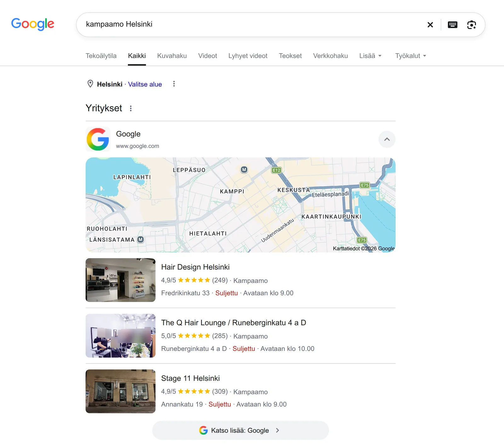Switch to the Kuvahaku tab
This screenshot has height=446, width=504.
172,56
